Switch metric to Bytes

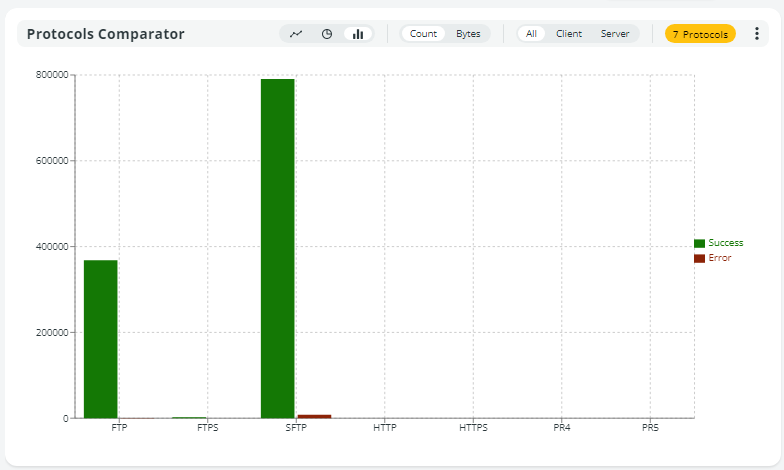coord(468,34)
